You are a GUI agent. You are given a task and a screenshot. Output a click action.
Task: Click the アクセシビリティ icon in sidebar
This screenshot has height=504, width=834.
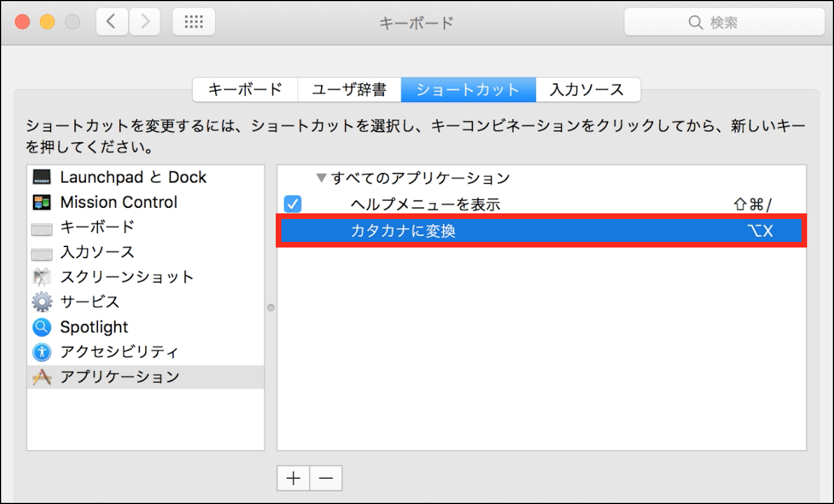point(42,352)
